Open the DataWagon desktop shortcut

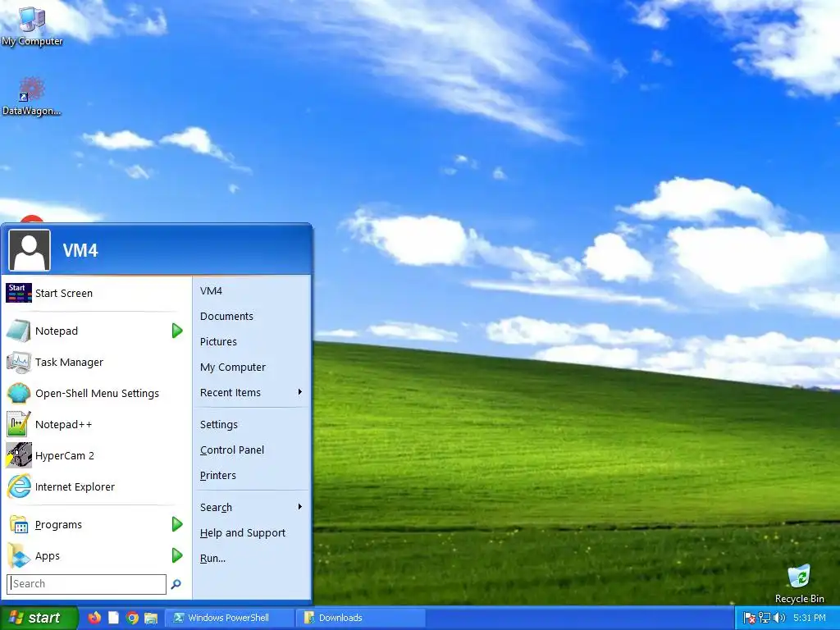coord(32,97)
